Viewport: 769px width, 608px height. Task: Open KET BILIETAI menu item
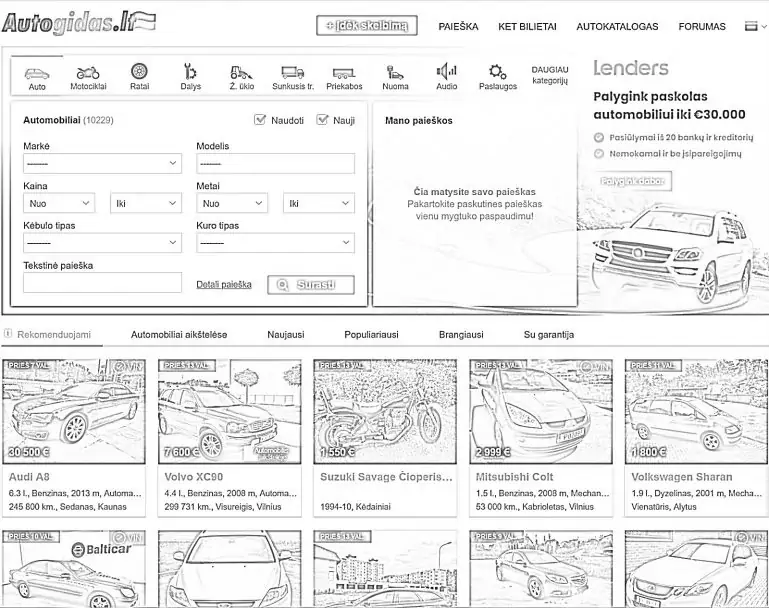tap(527, 26)
